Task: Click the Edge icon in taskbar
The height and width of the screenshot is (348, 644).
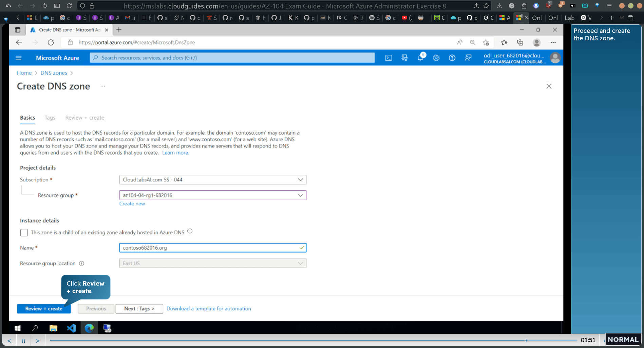Action: 89,328
